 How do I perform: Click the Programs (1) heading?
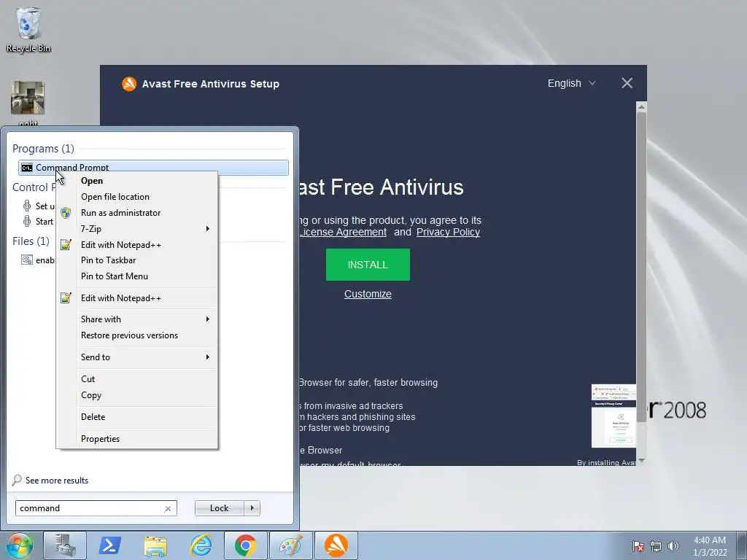pyautogui.click(x=43, y=149)
